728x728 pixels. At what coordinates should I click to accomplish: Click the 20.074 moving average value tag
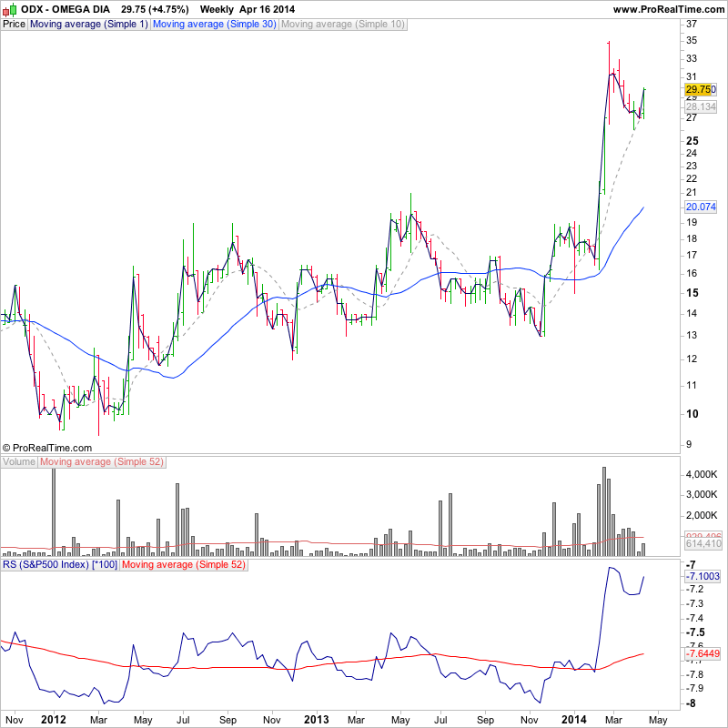(701, 207)
